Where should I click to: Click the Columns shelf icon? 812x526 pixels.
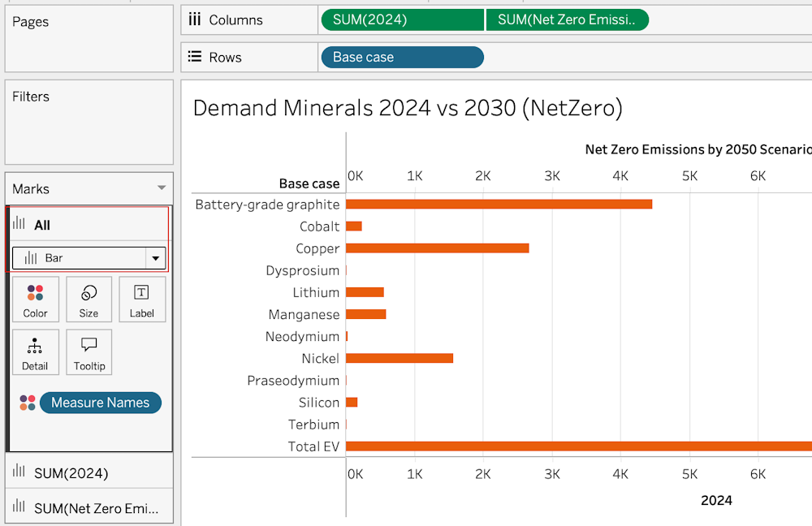click(x=195, y=19)
